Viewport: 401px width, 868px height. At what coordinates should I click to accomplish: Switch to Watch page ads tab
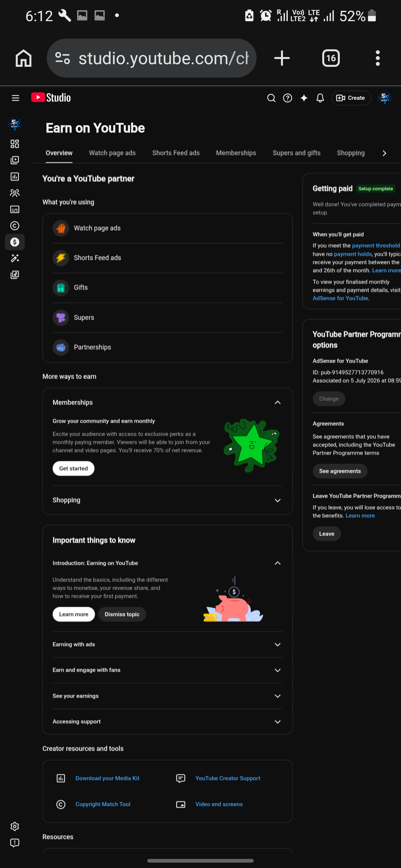[x=112, y=153]
